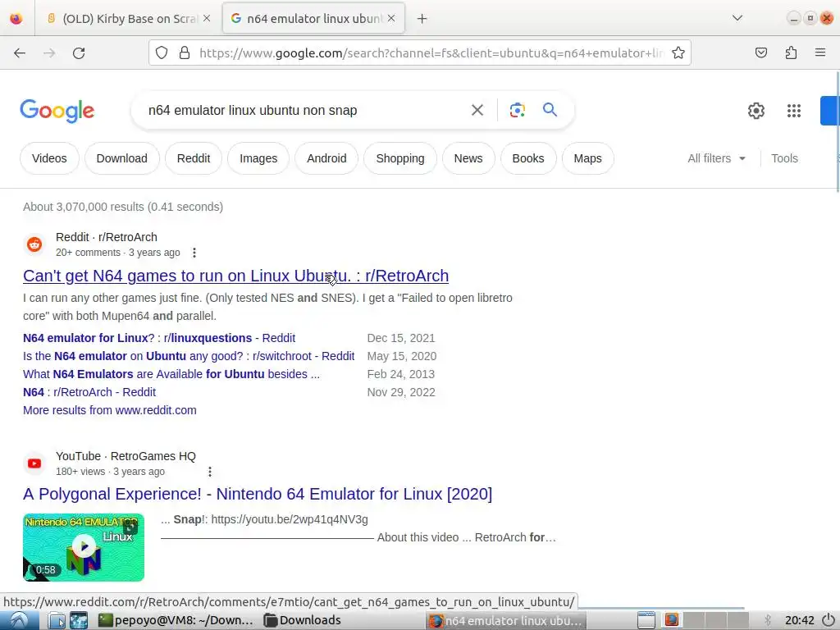Expand the All filters dropdown
This screenshot has width=840, height=630.
tap(716, 158)
